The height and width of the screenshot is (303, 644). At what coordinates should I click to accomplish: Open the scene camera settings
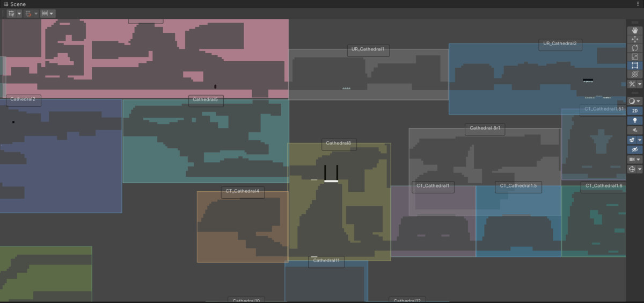click(x=632, y=160)
